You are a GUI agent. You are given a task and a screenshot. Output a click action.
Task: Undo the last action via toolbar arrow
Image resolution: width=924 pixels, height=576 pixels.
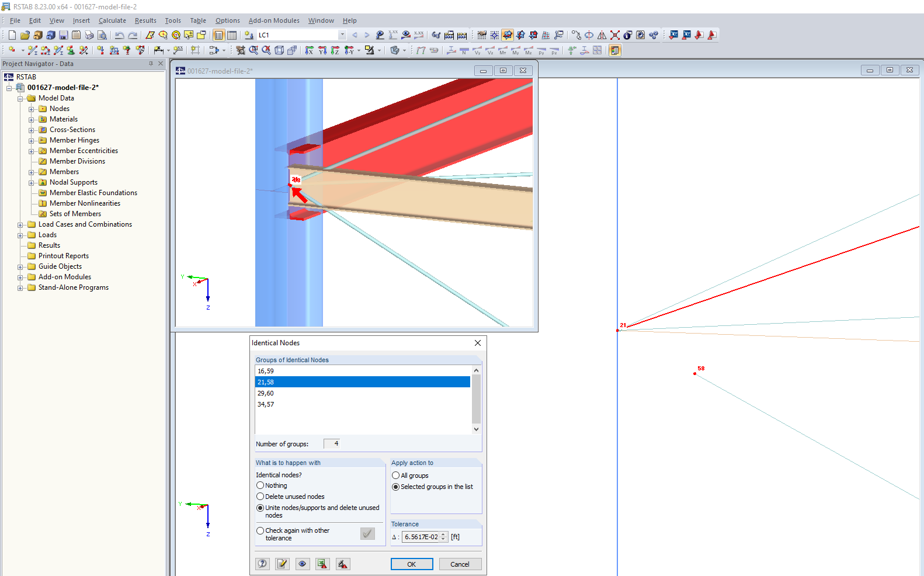[120, 35]
